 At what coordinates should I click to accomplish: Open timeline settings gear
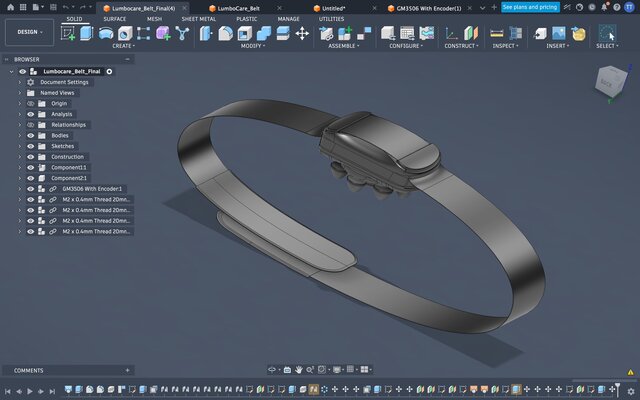pyautogui.click(x=631, y=391)
